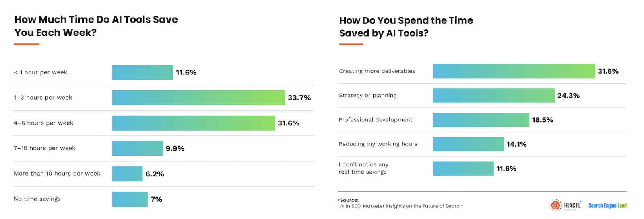The image size is (644, 219).
Task: Click the '< 1 hour per week' bar
Action: 142,72
